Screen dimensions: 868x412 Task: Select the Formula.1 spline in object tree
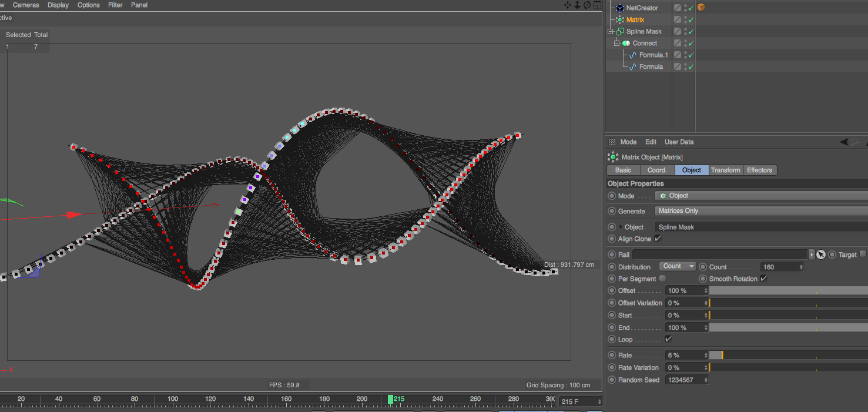653,55
